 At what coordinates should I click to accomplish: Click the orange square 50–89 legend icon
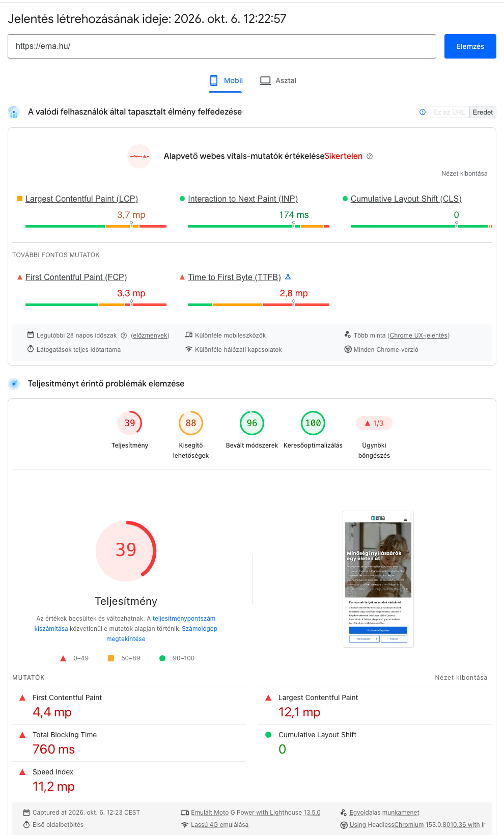(x=111, y=658)
